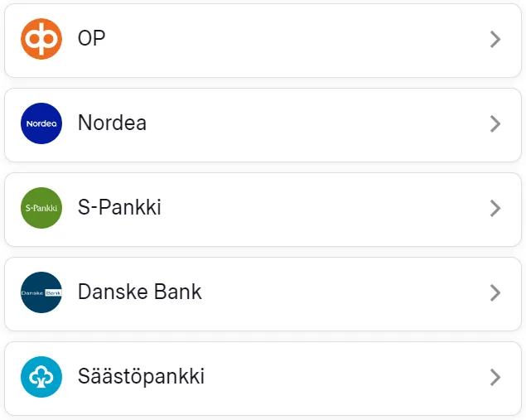Click blank space inside Nordea card
The width and height of the screenshot is (526, 420).
[x=315, y=123]
